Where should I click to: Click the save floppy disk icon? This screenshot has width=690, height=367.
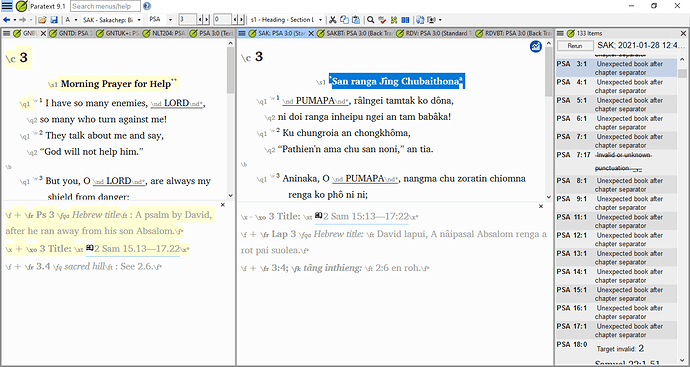coord(54,20)
